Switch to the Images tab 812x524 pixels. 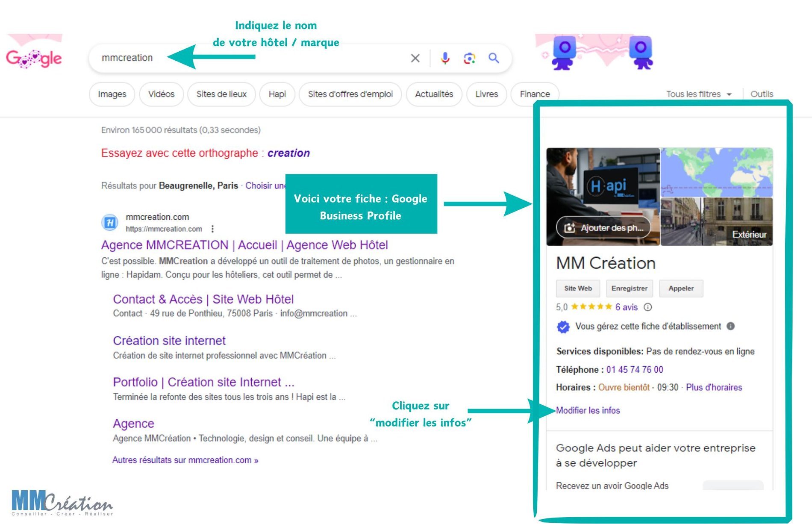(112, 94)
